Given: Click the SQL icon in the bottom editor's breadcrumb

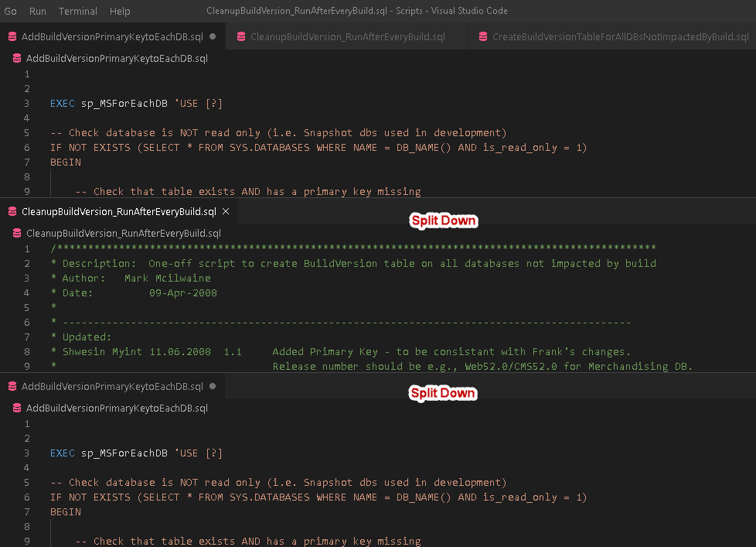Looking at the screenshot, I should [x=17, y=409].
